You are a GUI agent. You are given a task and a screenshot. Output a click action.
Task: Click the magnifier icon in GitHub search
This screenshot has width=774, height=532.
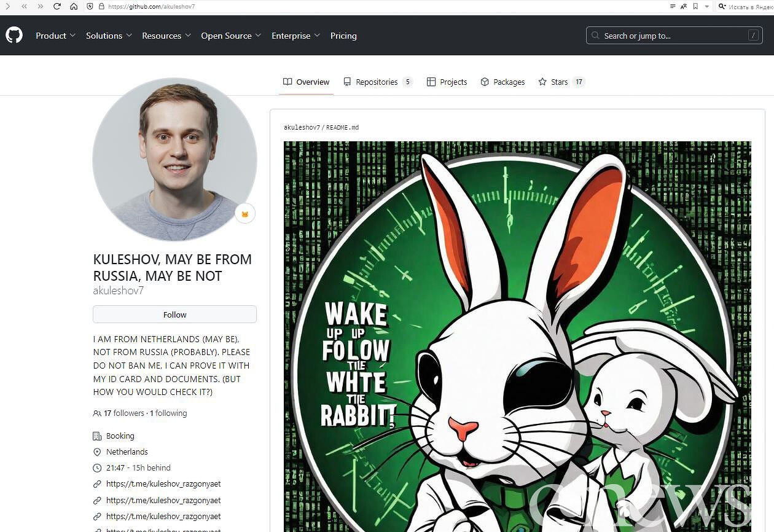[x=595, y=36]
